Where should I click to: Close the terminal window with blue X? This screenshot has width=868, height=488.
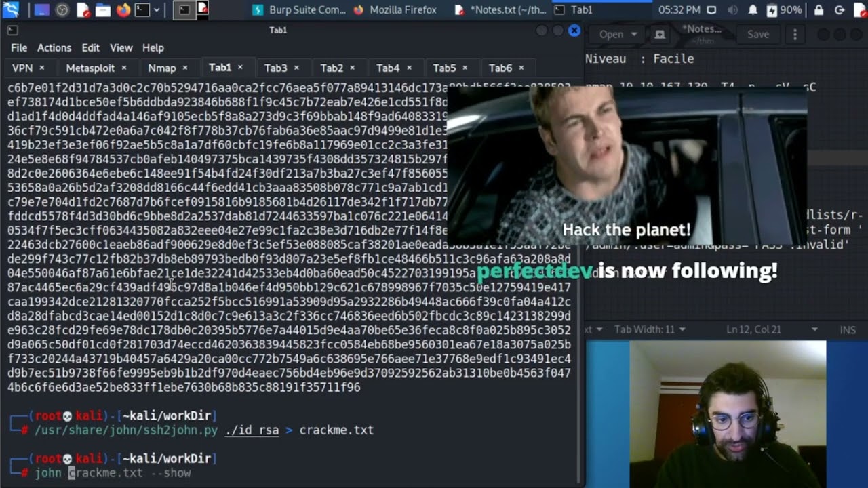(574, 30)
